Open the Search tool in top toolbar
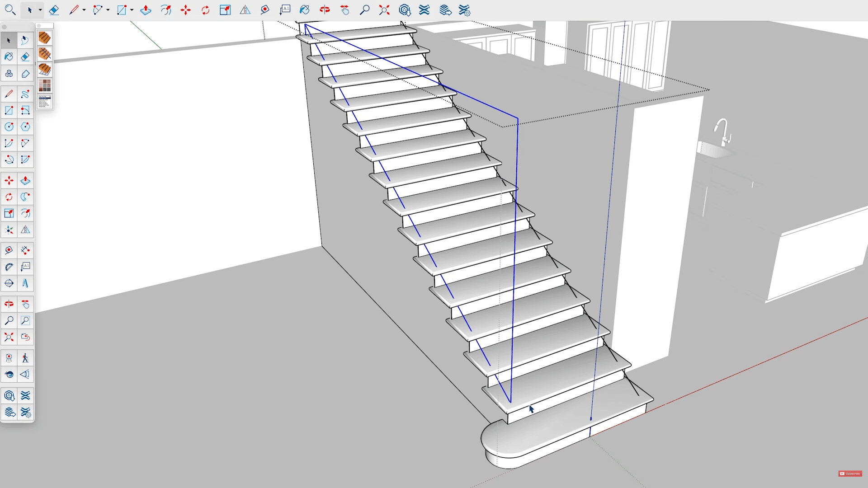 [10, 9]
